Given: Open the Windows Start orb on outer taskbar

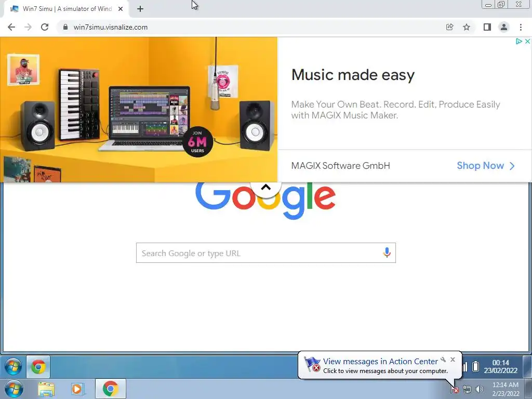Looking at the screenshot, I should point(14,389).
